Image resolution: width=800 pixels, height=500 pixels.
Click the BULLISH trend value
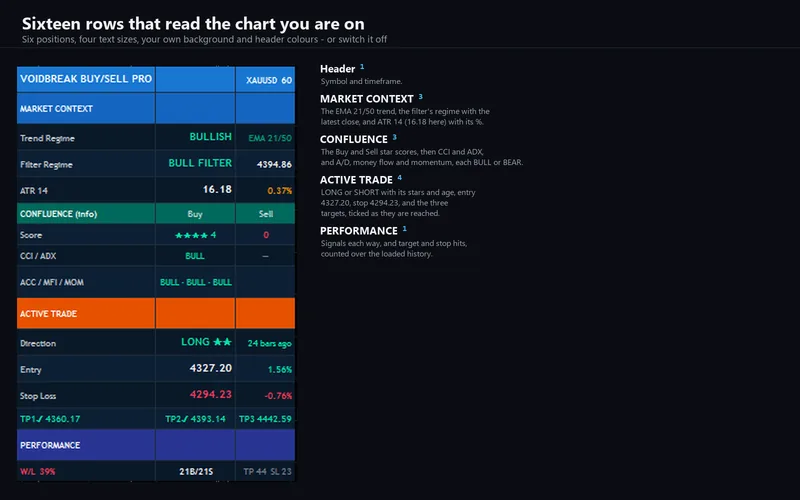210,137
